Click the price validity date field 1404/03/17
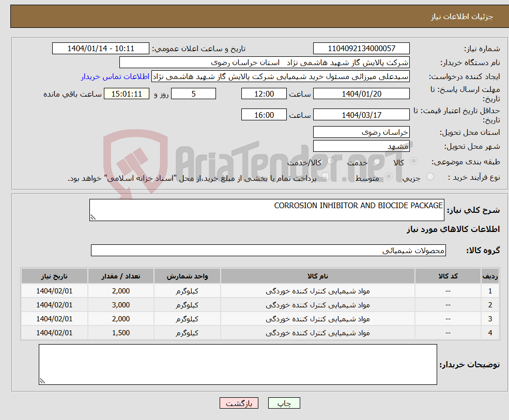The height and width of the screenshot is (420, 509). click(x=361, y=115)
